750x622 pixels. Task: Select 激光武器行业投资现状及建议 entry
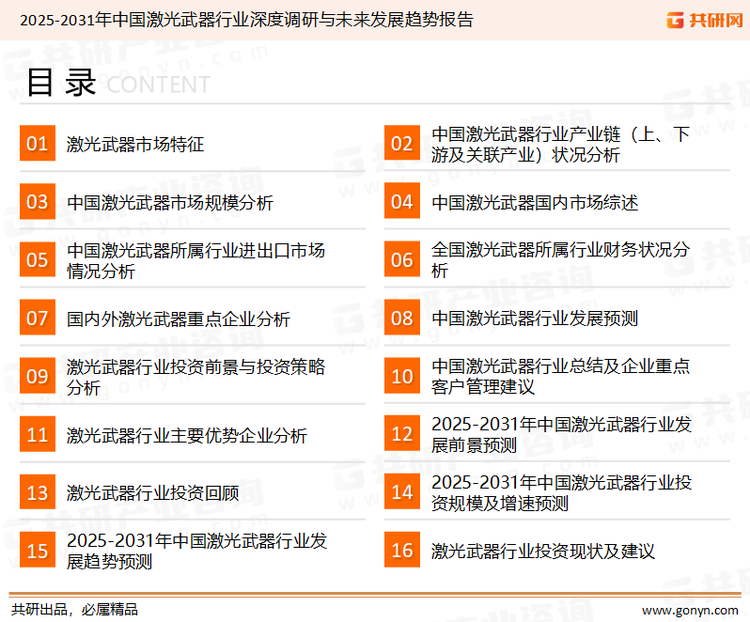click(543, 551)
